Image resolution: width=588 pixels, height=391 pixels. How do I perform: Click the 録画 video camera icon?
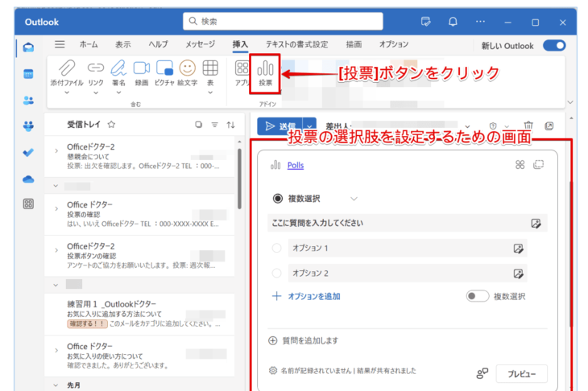142,69
